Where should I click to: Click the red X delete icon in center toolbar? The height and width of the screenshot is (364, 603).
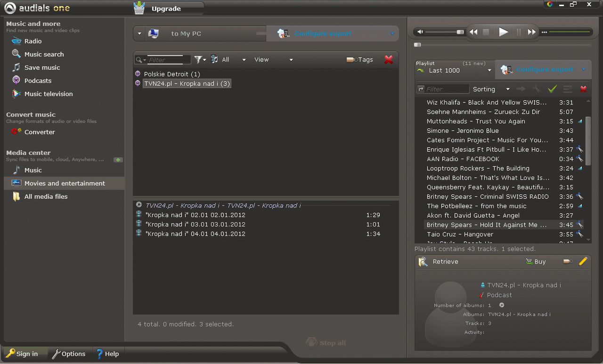click(389, 59)
